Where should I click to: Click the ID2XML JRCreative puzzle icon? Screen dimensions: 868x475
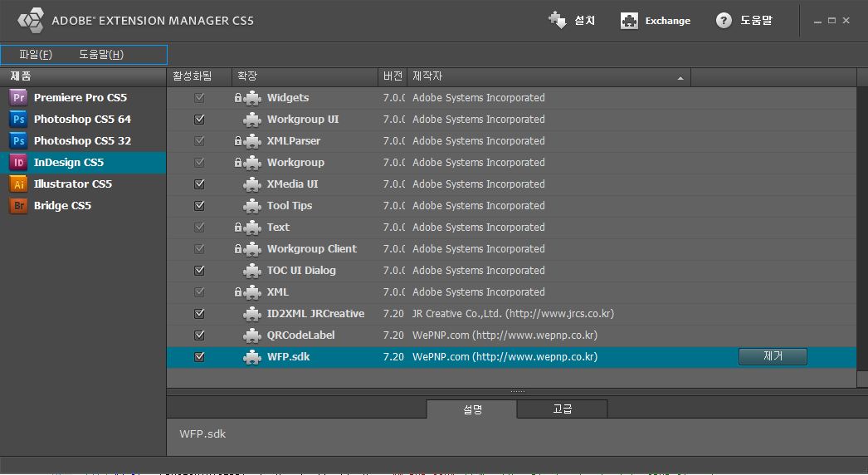(x=252, y=314)
